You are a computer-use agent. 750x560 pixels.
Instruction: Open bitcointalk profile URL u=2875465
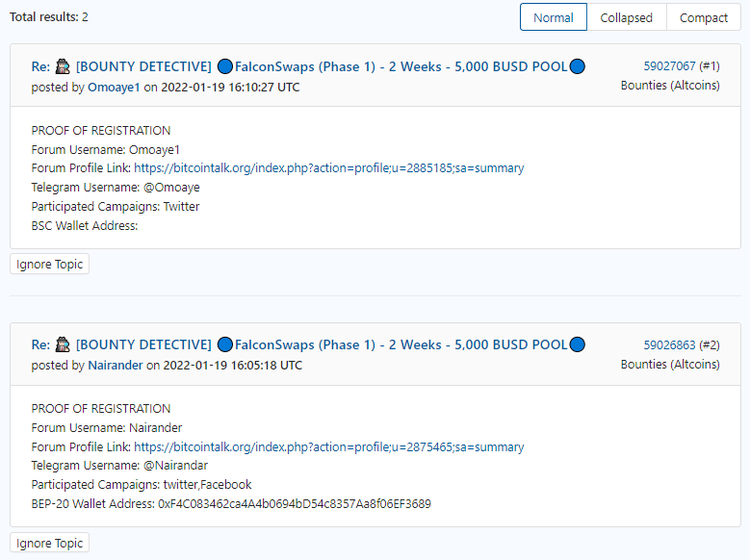[x=329, y=447]
